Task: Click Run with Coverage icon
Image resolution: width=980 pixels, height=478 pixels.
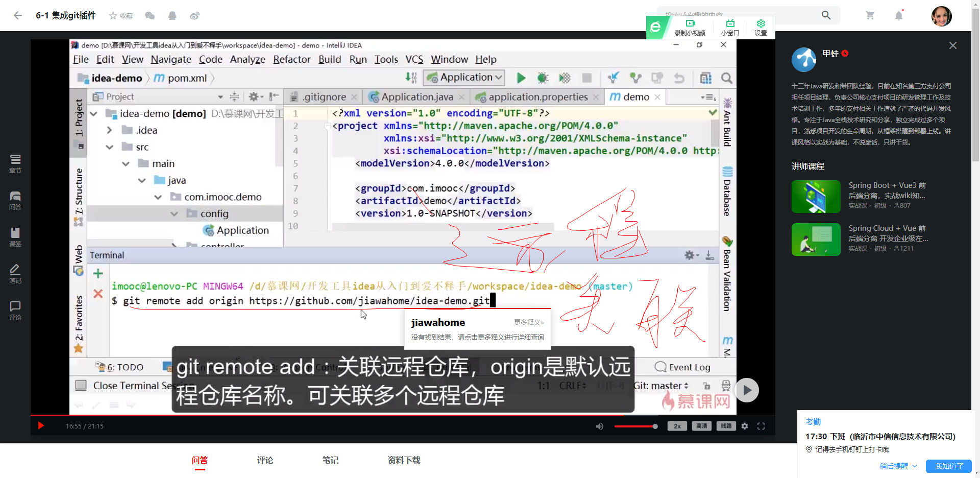Action: point(565,78)
